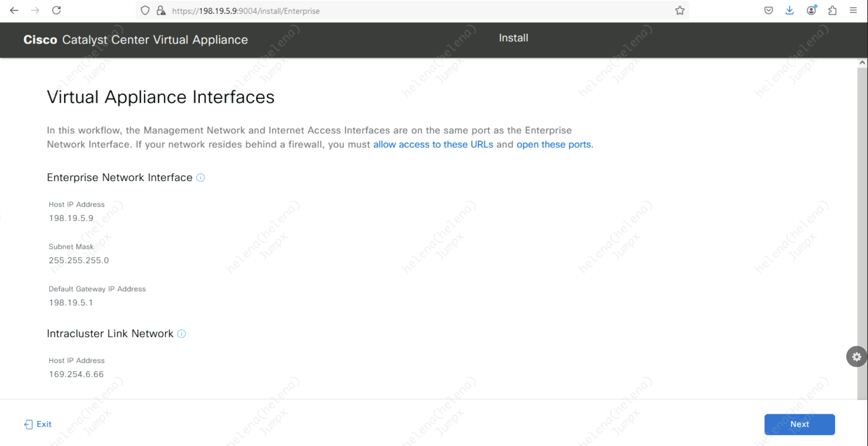Click the Next button
The image size is (868, 446).
[x=799, y=424]
